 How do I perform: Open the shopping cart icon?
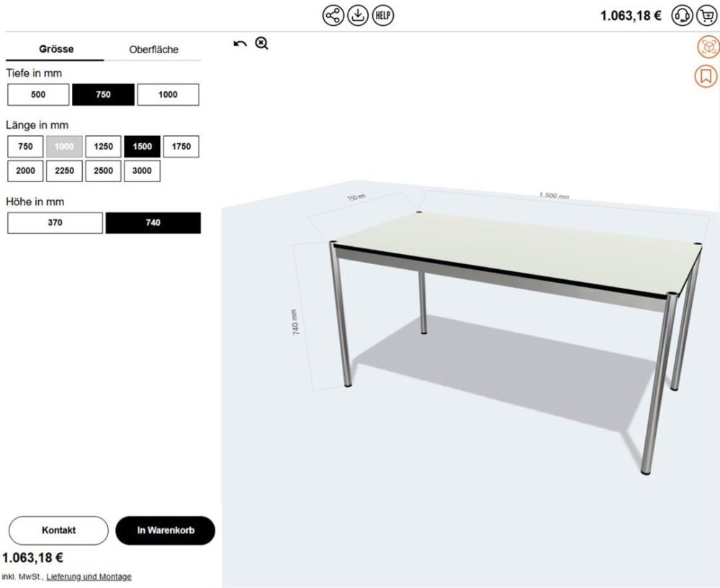(x=707, y=16)
